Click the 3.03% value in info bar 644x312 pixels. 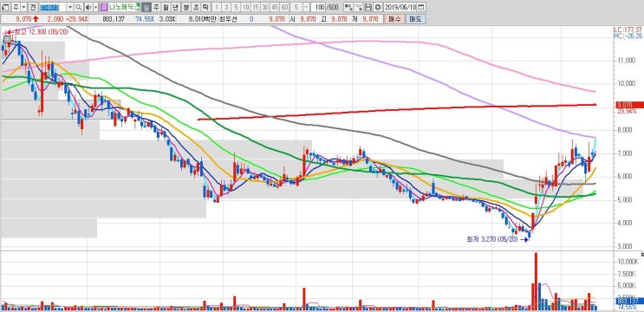[x=167, y=19]
